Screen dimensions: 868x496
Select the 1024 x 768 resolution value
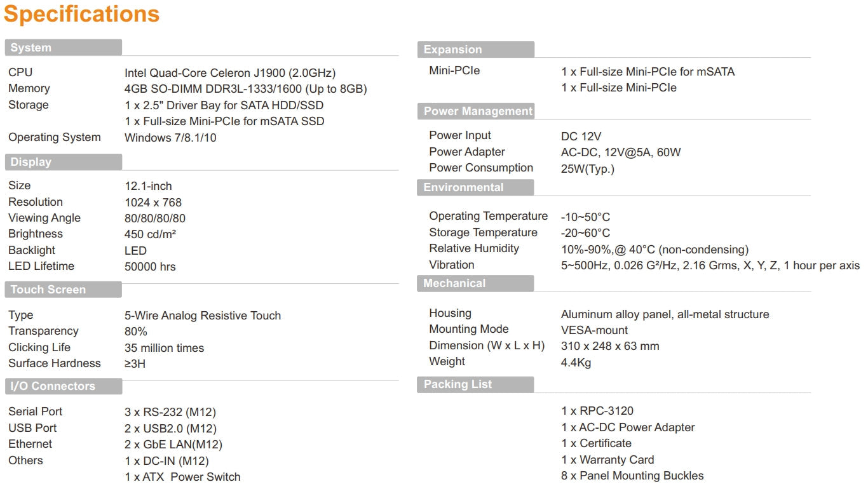coord(153,203)
